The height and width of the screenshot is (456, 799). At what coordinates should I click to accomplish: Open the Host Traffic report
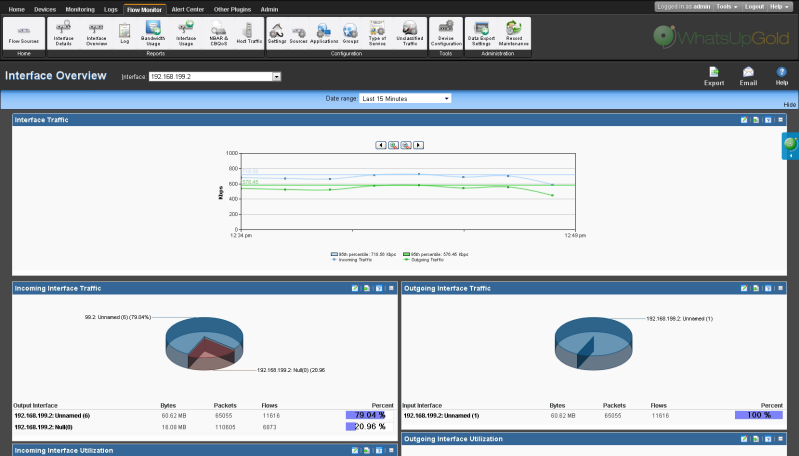[249, 34]
